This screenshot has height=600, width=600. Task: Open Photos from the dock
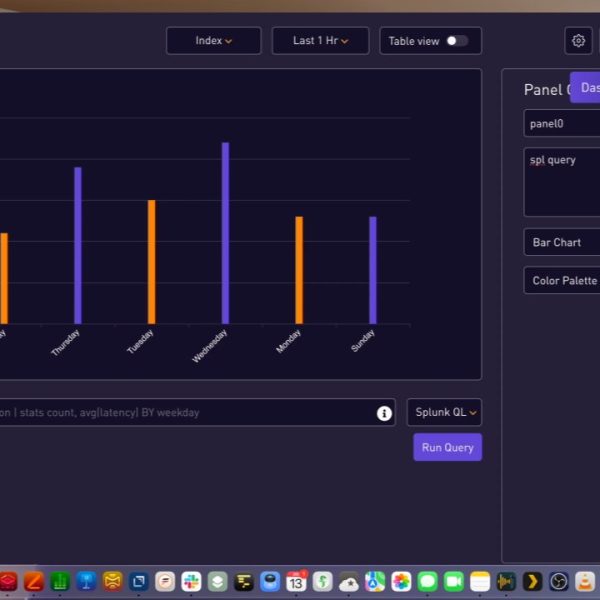[x=401, y=582]
